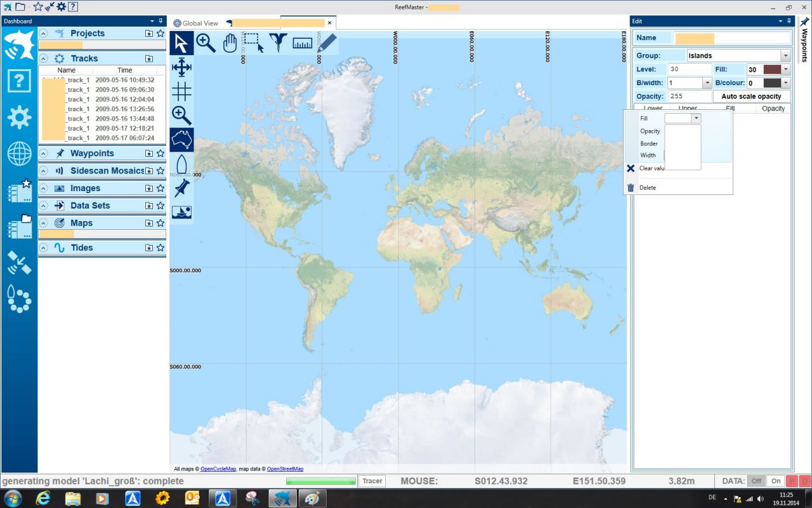
Task: Switch DATA toggle to On
Action: click(x=775, y=481)
